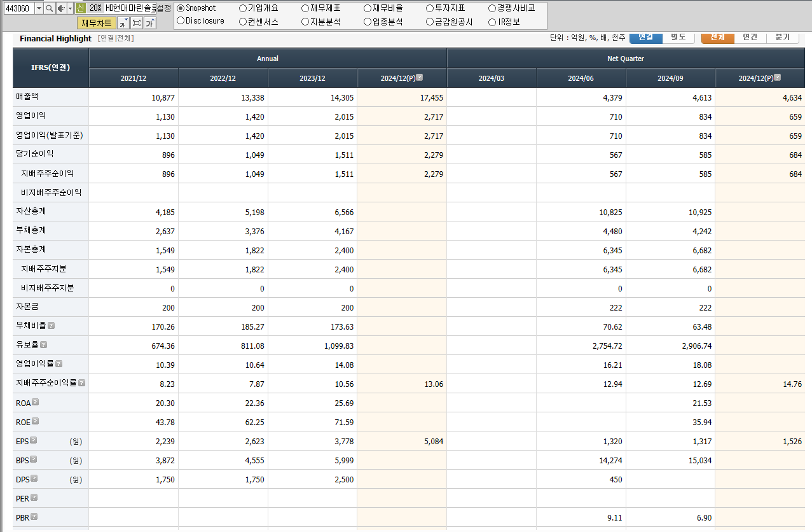Open help icon next to 영업이익률
The height and width of the screenshot is (532, 812).
coord(58,364)
